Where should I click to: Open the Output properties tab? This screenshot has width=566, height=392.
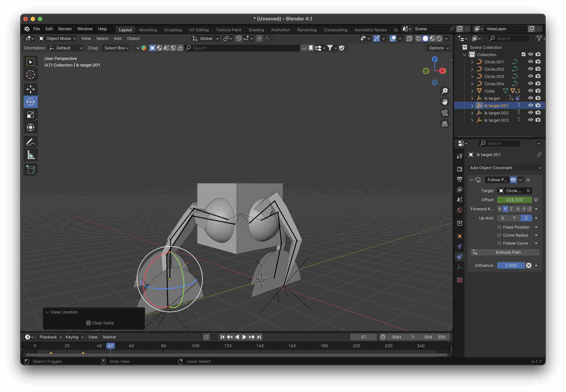(459, 179)
